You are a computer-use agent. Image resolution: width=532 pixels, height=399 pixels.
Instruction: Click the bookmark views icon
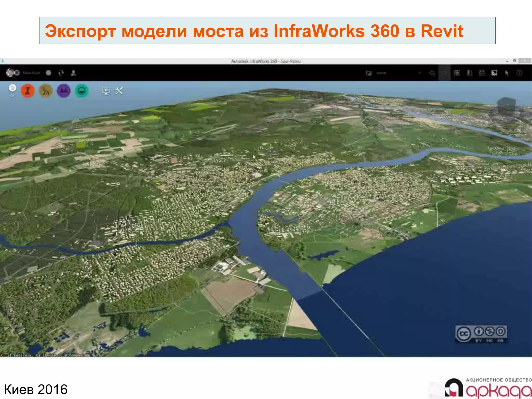click(x=457, y=73)
